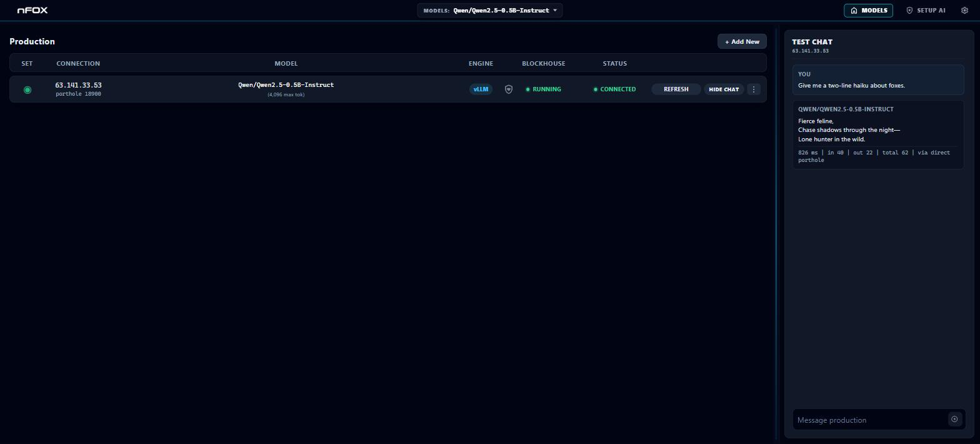
Task: Click the vLLM engine badge
Action: 481,89
